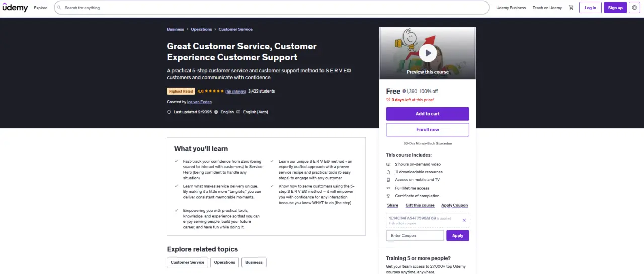The image size is (644, 274).
Task: Click Apply Coupon link
Action: (x=455, y=205)
